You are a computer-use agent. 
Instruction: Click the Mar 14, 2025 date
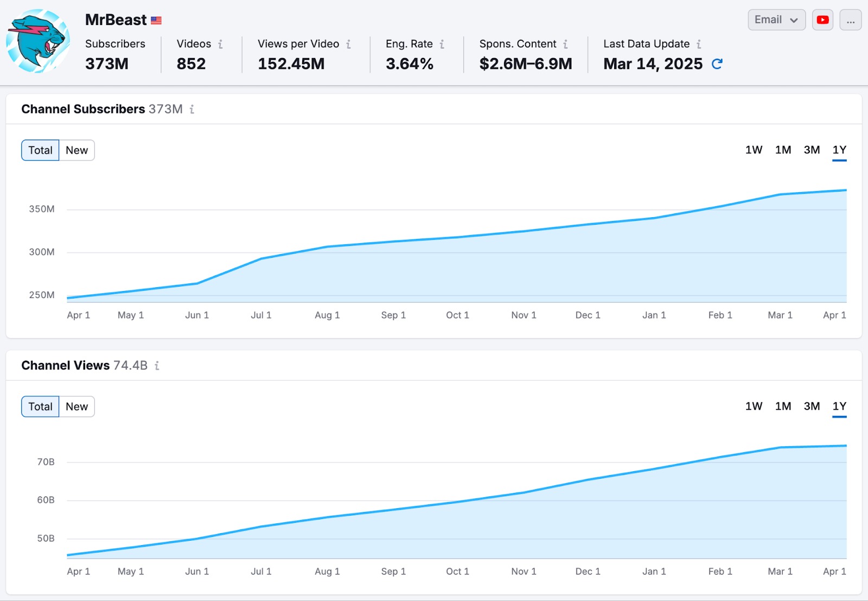(x=653, y=64)
